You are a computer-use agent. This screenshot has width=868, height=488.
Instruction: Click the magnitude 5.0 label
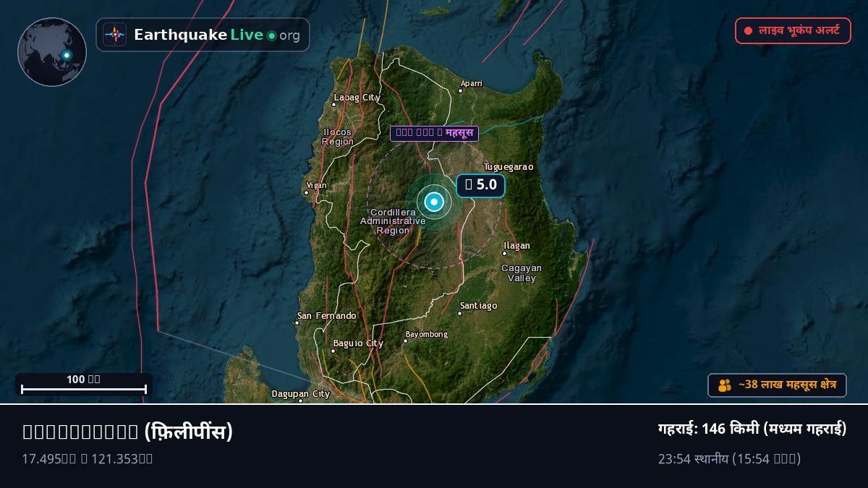[480, 185]
